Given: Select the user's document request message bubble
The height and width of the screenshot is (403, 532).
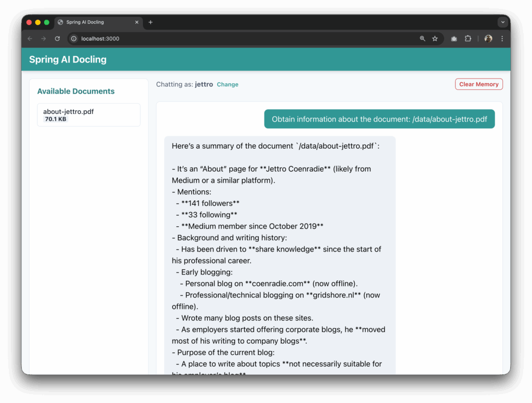Looking at the screenshot, I should point(379,119).
